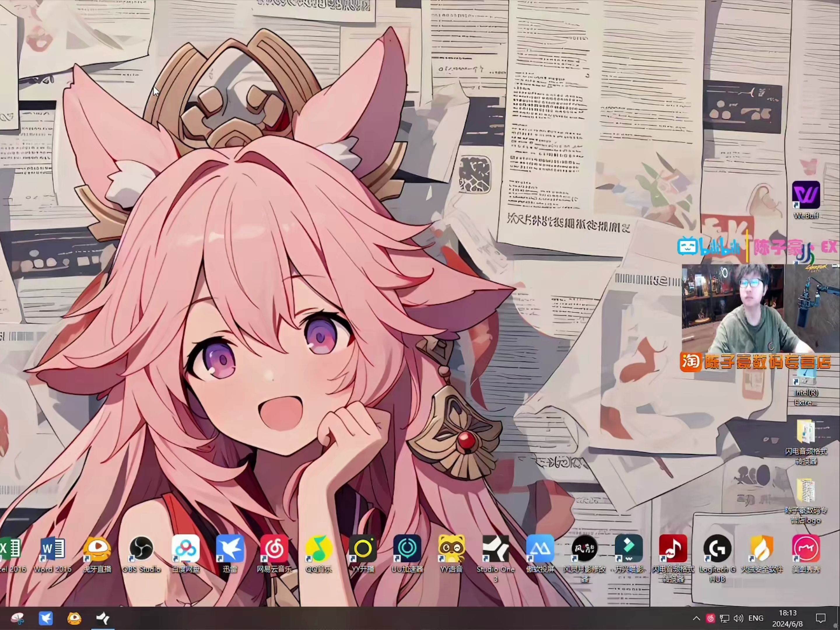Select the 陈子豪数码专营店logo folder
This screenshot has height=630, width=840.
click(806, 491)
